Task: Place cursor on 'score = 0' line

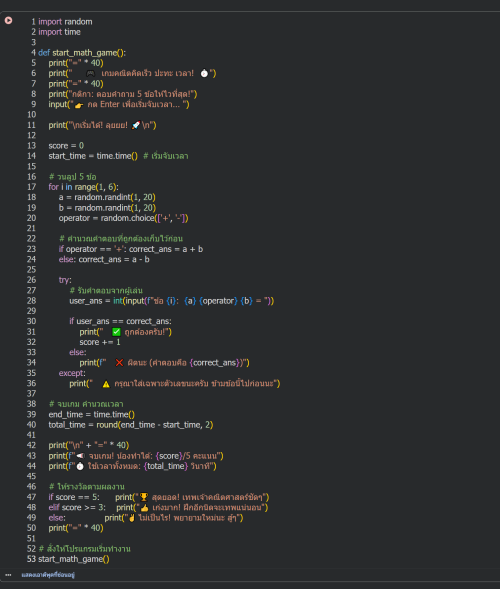Action: point(66,145)
